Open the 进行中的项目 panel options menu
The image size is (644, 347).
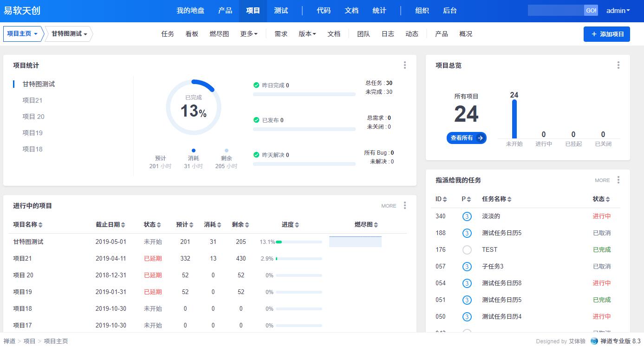click(x=405, y=205)
